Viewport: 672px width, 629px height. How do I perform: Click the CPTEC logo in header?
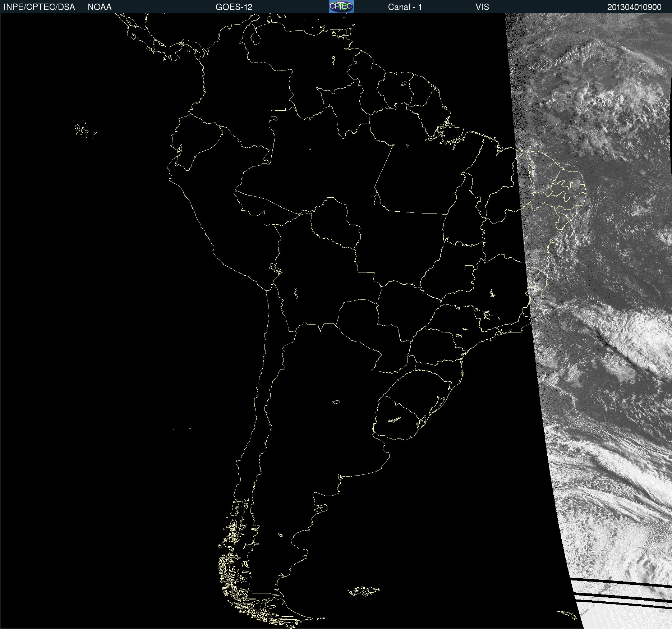pyautogui.click(x=341, y=6)
